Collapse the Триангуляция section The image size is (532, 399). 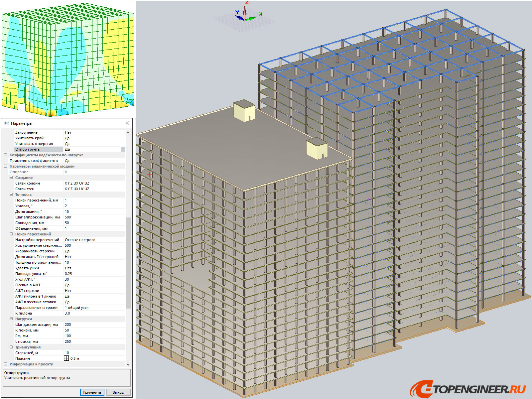pos(11,347)
